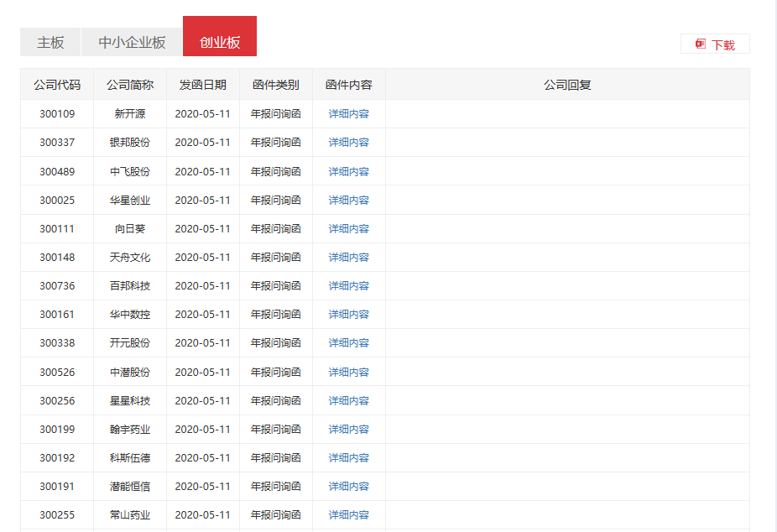Select company code 300109
Viewport: 777px width, 532px height.
[57, 114]
